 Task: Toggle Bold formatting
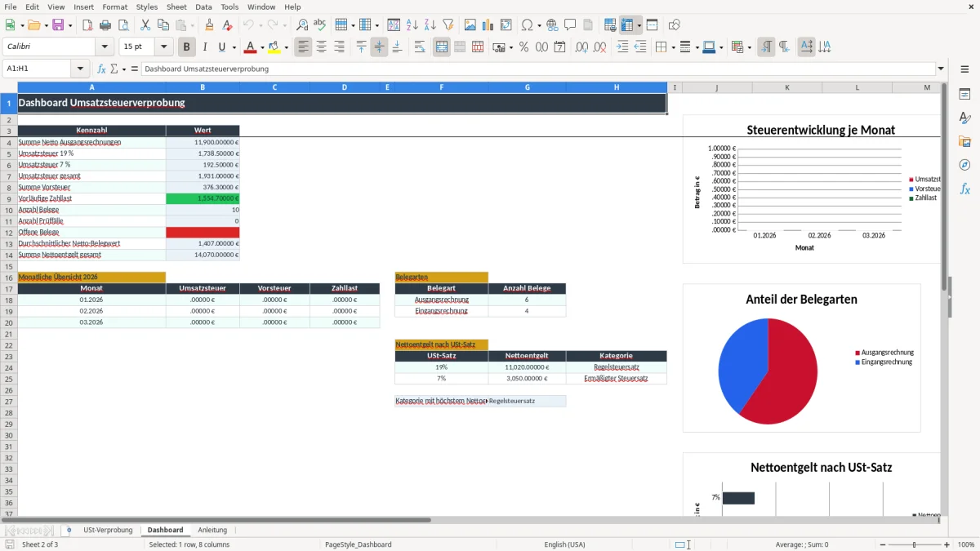pos(187,47)
